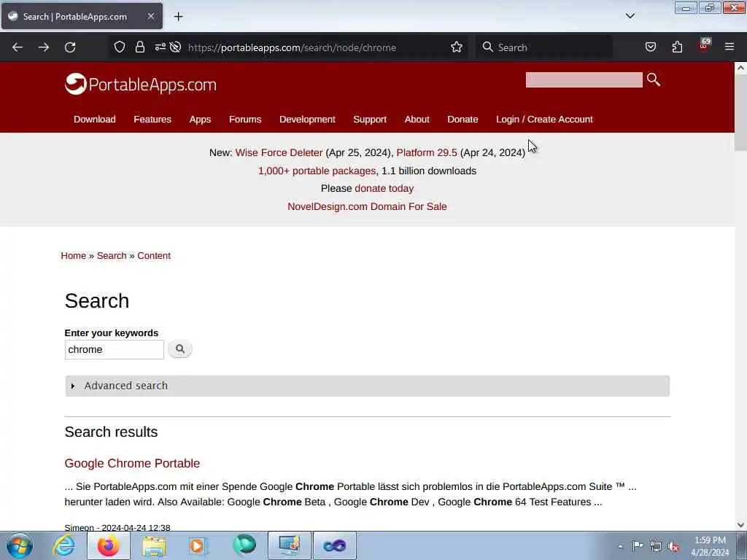
Task: Open the green round taskbar app icon
Action: pyautogui.click(x=244, y=545)
